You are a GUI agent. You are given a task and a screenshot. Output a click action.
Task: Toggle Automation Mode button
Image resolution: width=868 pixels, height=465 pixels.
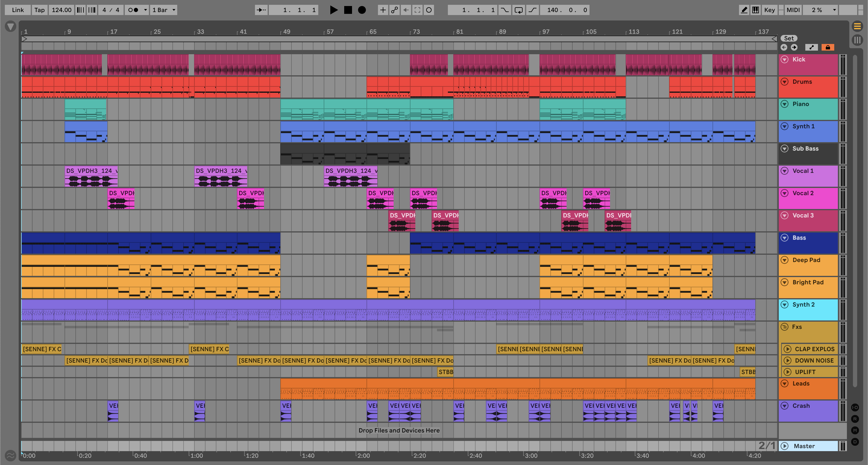pos(811,47)
